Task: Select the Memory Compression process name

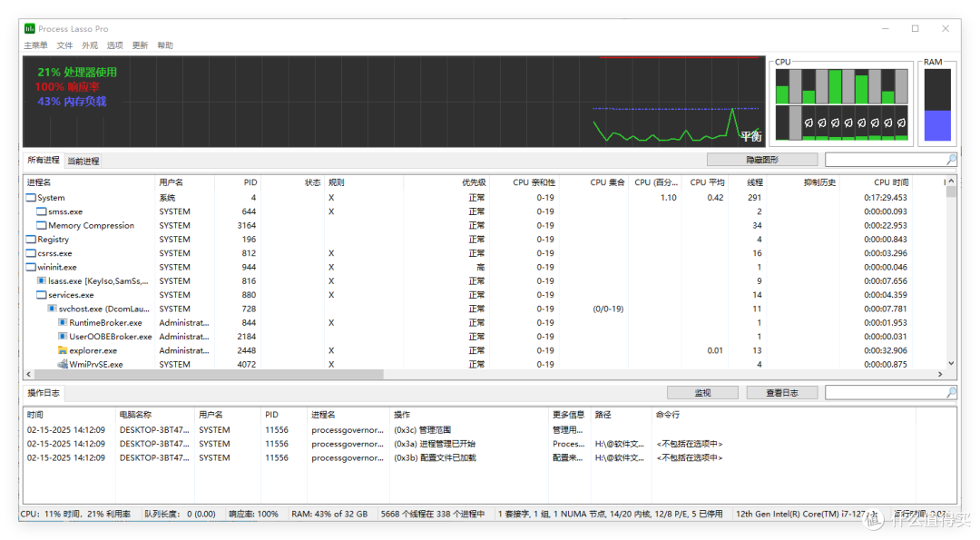Action: (x=91, y=226)
